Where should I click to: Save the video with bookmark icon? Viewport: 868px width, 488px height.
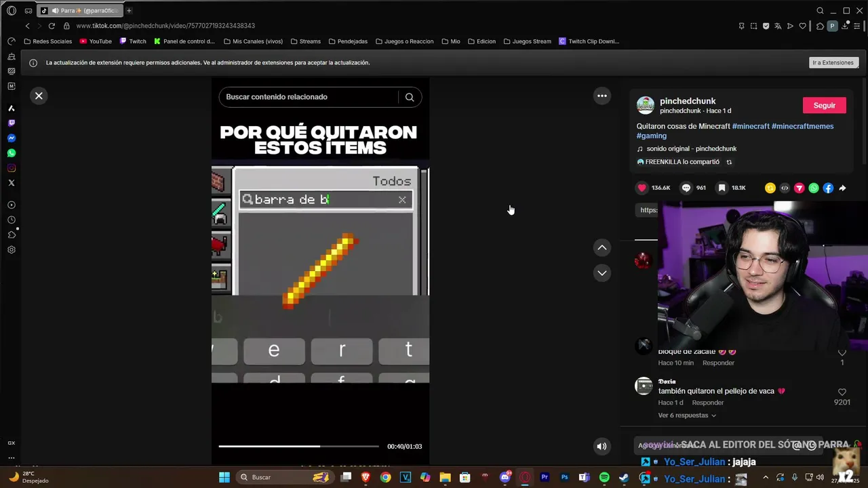coord(722,188)
